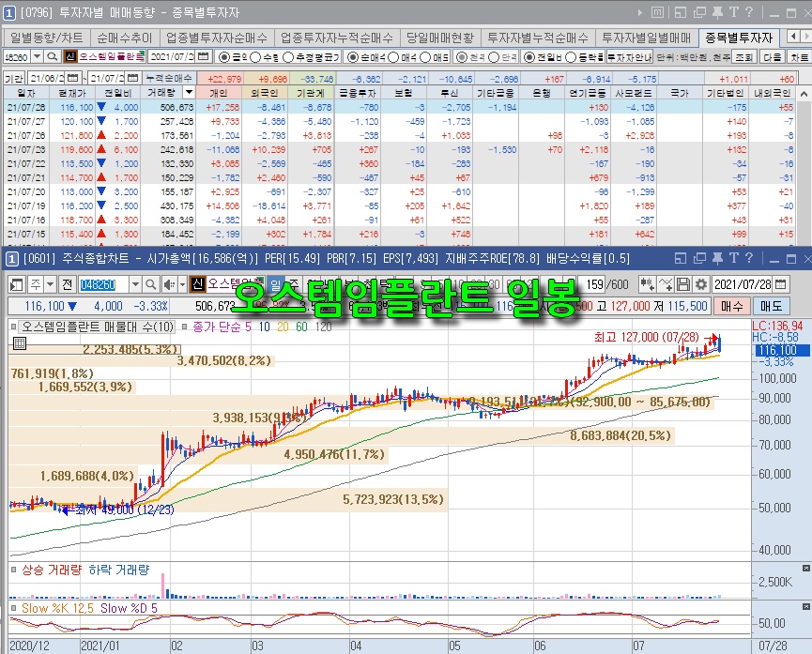Click the red 매수 buy button in chart

point(731,306)
